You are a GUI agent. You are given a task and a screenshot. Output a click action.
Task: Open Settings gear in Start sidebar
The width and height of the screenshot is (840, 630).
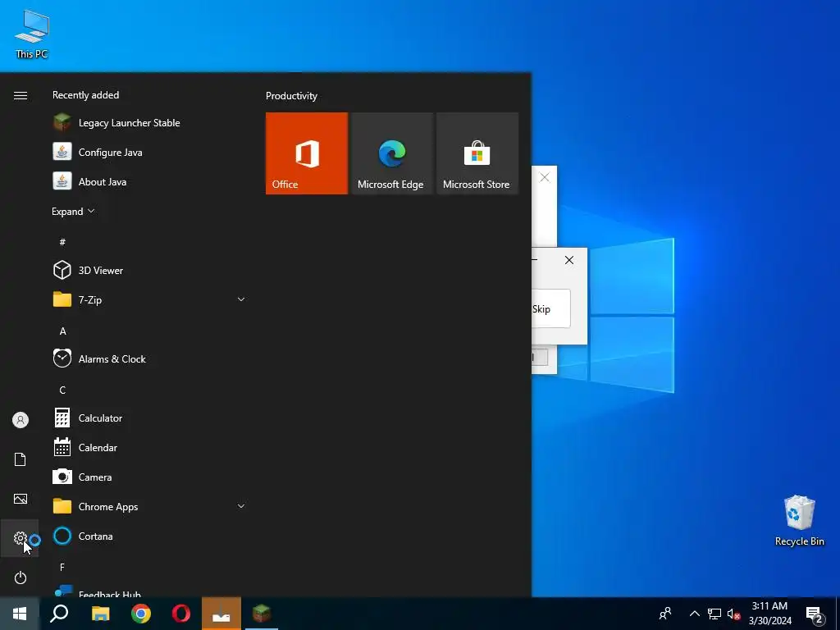point(20,538)
